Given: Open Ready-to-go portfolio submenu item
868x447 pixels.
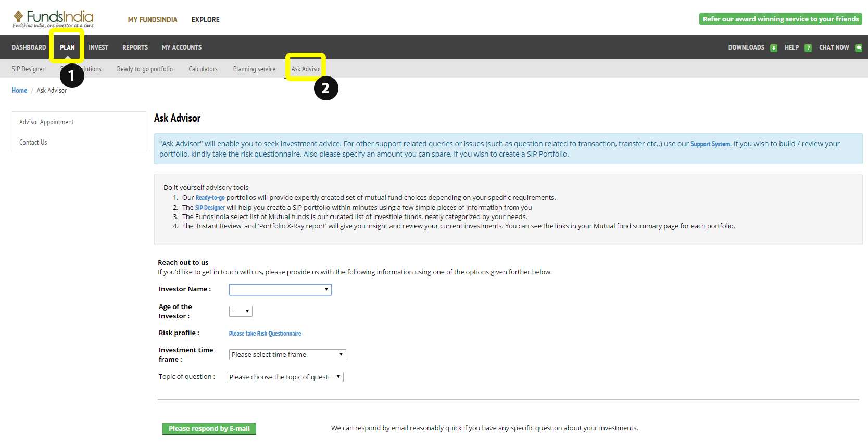Looking at the screenshot, I should pyautogui.click(x=145, y=69).
